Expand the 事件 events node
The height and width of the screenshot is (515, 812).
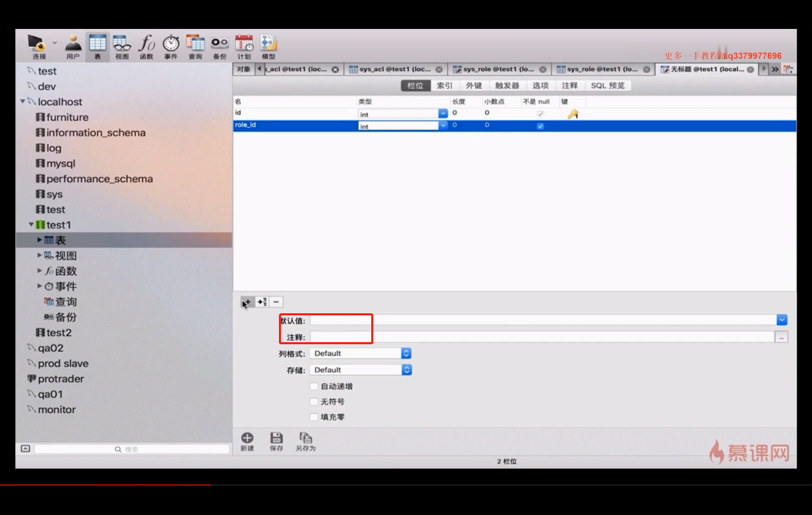[39, 286]
